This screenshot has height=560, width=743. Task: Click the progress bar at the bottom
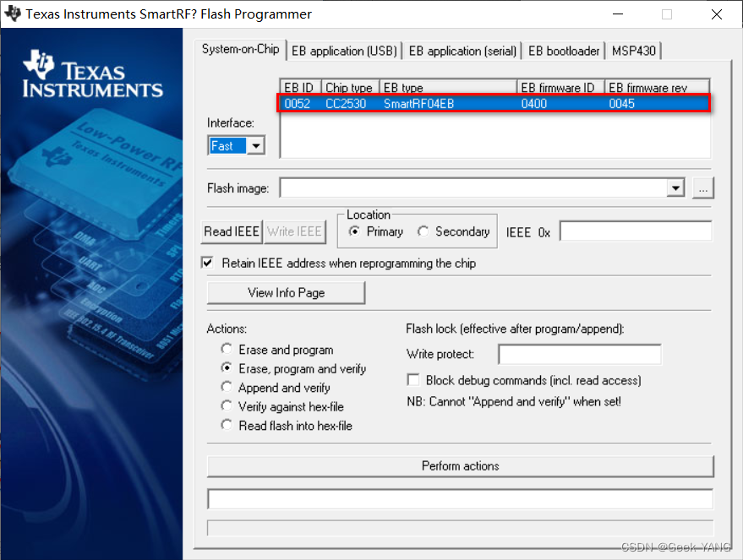460,528
